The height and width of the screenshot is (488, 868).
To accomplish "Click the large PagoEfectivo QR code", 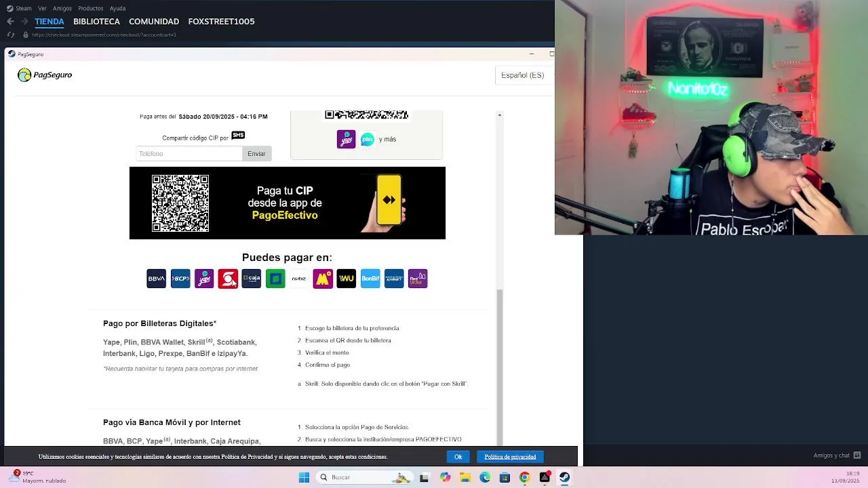I will 180,203.
